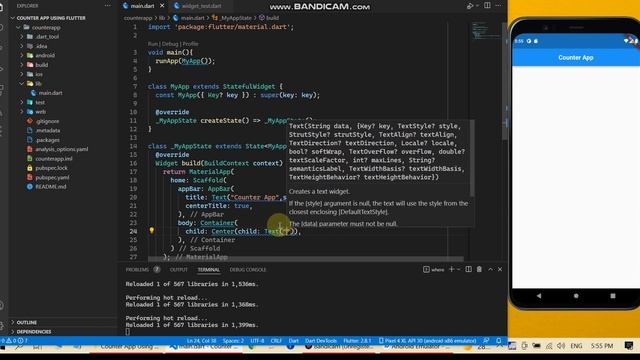This screenshot has width=640, height=360.
Task: Click build in the breadcrumb path
Action: (x=272, y=18)
